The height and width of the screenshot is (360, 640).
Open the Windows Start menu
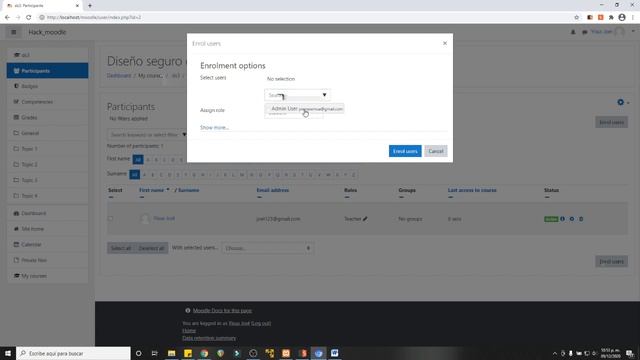[8, 353]
